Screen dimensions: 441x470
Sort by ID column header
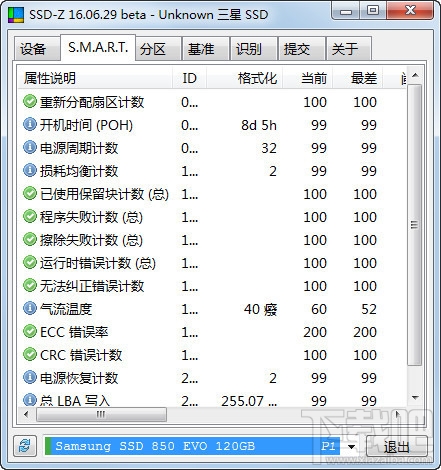(190, 78)
